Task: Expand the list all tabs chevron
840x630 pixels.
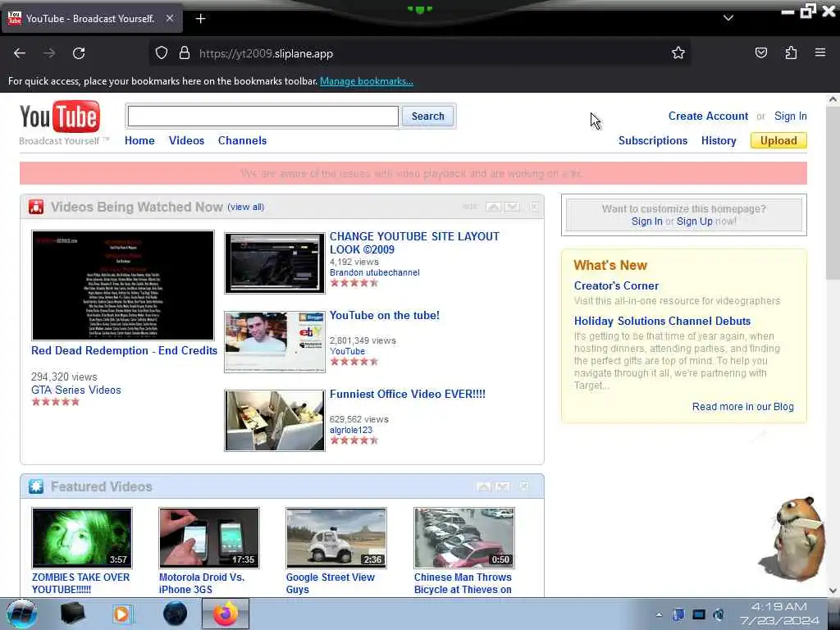Action: click(728, 18)
